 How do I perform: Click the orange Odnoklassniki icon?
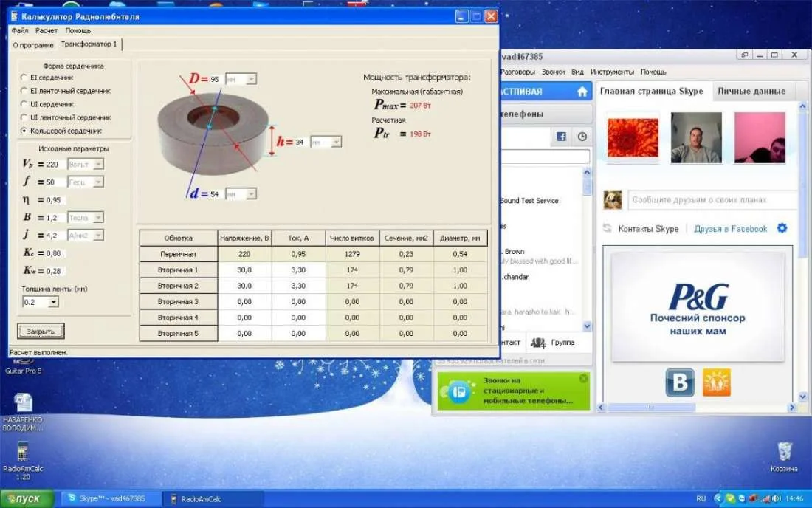[717, 382]
